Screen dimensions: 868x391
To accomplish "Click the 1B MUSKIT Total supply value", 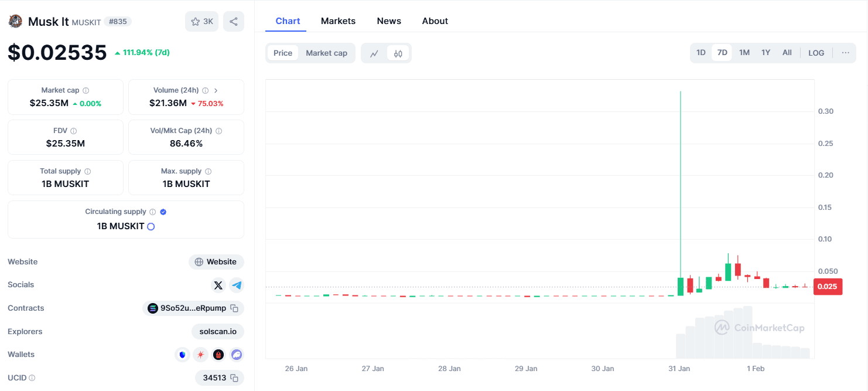I will pyautogui.click(x=66, y=184).
